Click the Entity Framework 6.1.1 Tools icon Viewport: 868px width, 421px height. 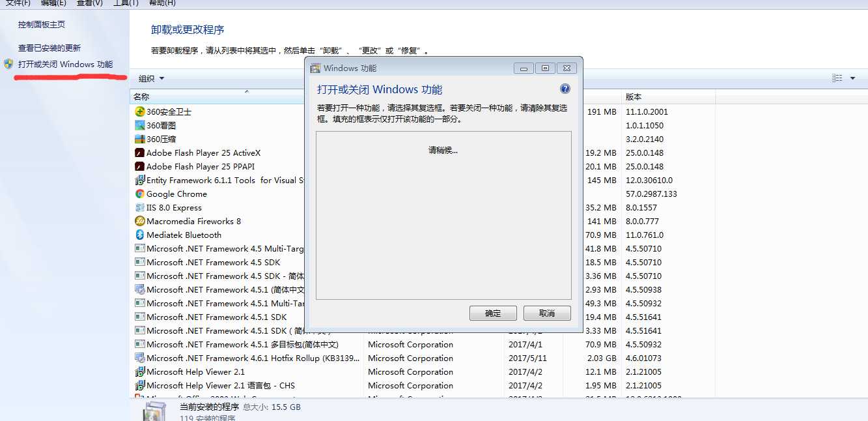tap(139, 180)
